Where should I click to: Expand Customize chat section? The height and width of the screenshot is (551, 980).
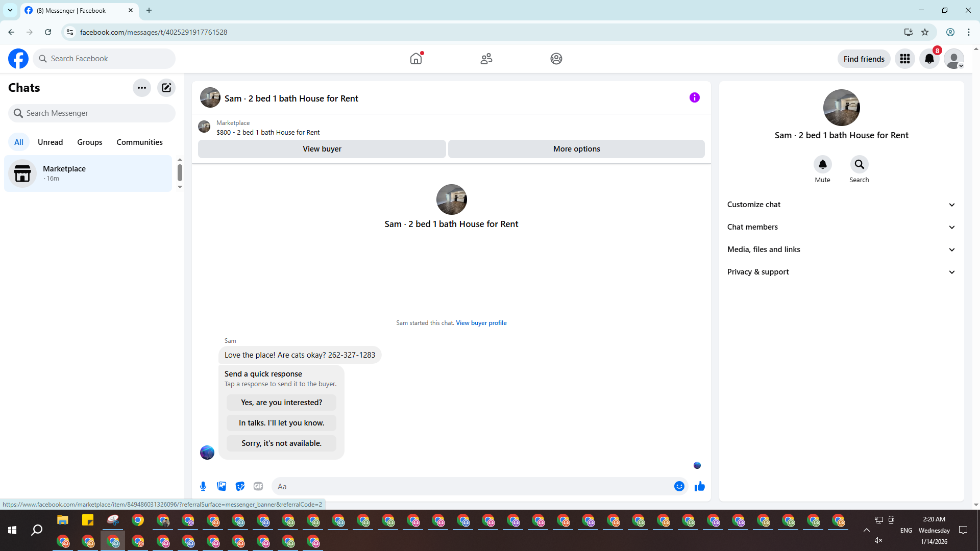click(841, 205)
